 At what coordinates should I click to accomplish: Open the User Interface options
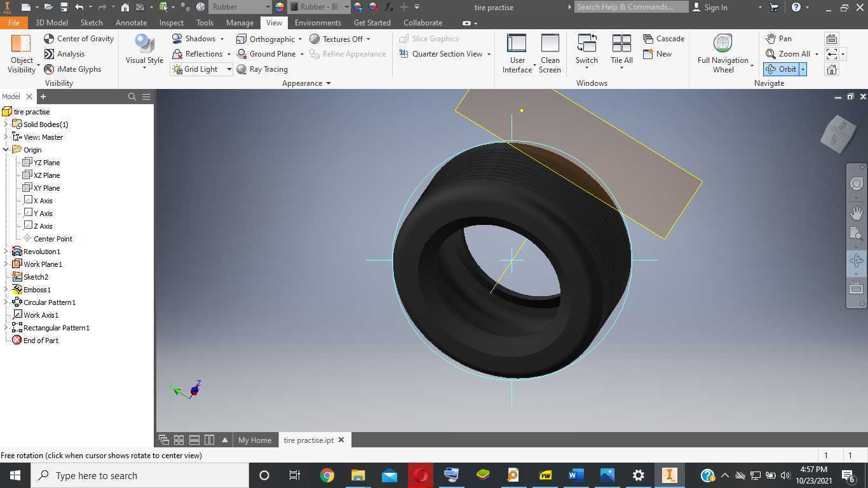point(517,55)
